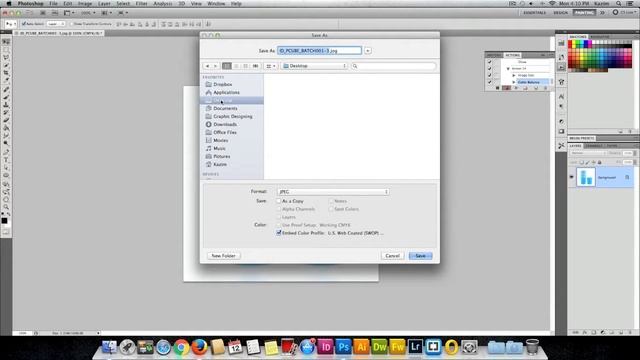Switch to the Channels tab
Screen dimensions: 640x360
click(594, 146)
